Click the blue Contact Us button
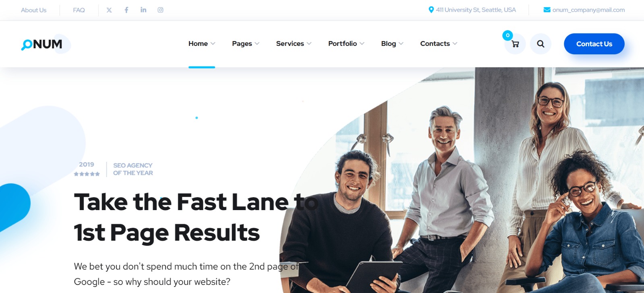This screenshot has height=293, width=644. (594, 44)
